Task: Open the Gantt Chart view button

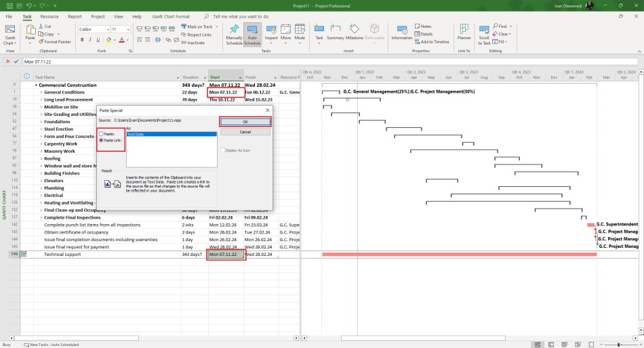Action: [10, 35]
